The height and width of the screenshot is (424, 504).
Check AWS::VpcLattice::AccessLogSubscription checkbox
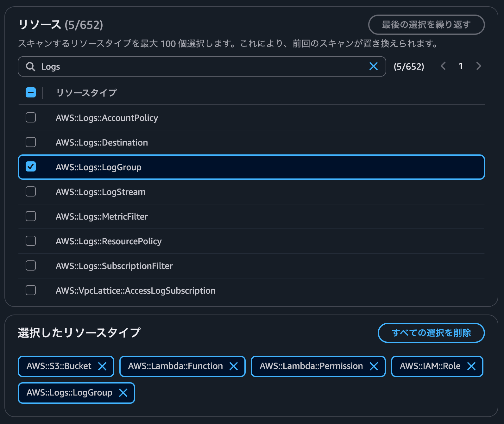click(x=31, y=290)
